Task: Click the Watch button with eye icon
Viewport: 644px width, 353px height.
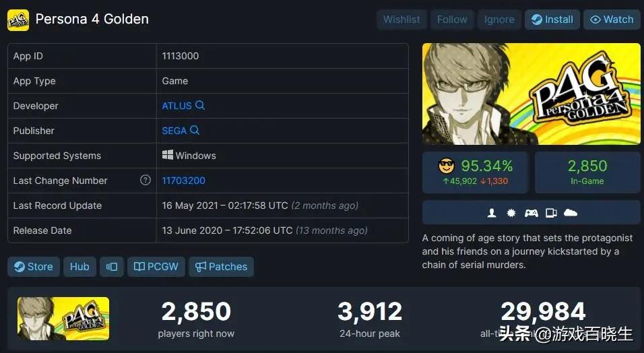Action: click(612, 20)
